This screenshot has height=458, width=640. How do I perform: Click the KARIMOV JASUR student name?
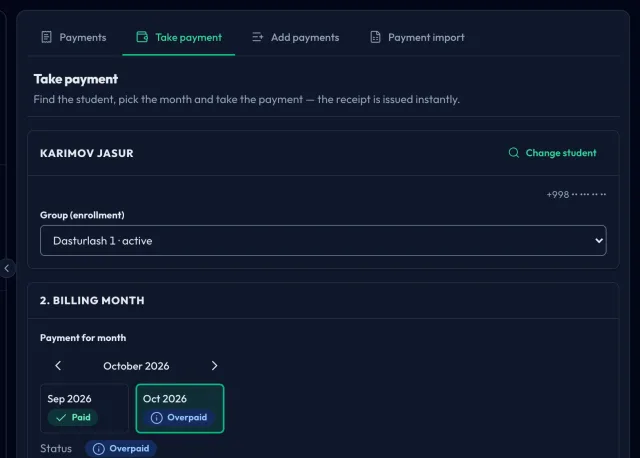click(87, 153)
